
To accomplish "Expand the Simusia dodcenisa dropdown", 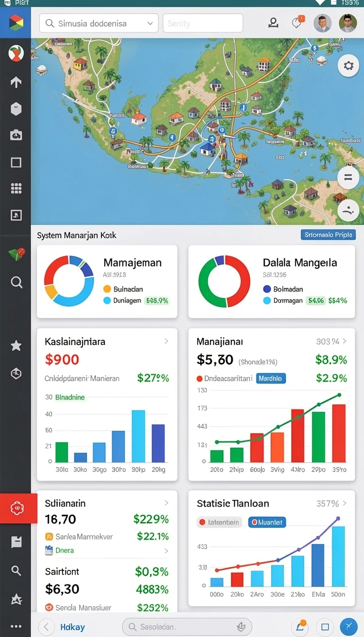I will click(99, 23).
